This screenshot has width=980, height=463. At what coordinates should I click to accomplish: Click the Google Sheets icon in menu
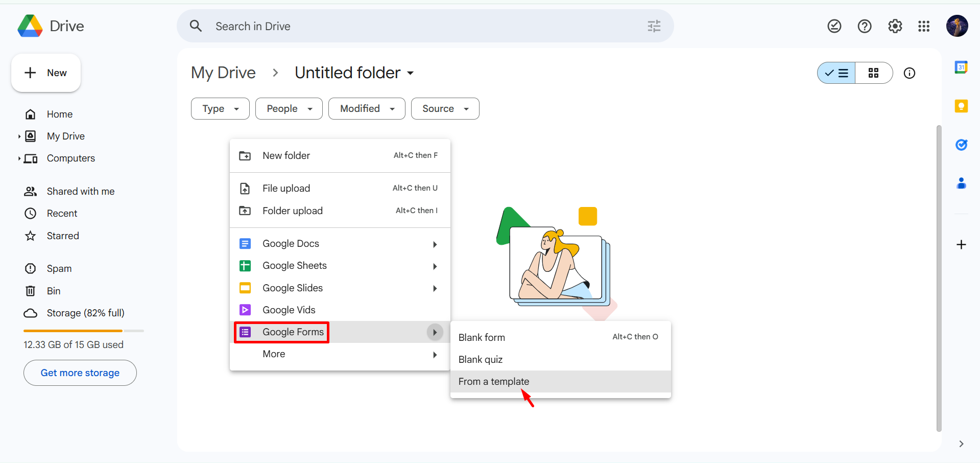tap(245, 266)
